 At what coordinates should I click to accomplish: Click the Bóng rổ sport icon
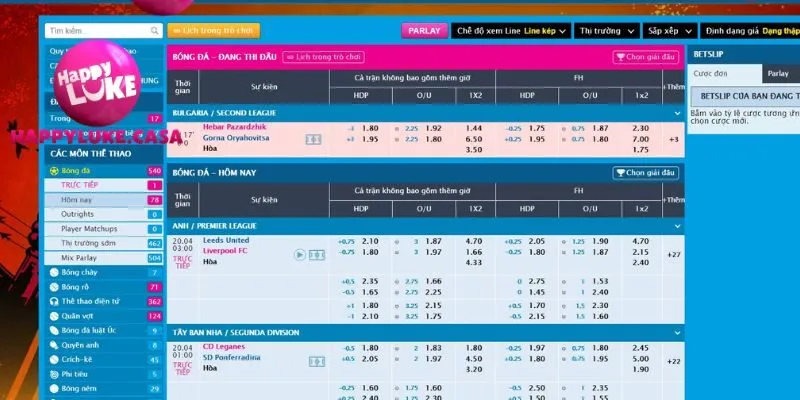[x=54, y=287]
